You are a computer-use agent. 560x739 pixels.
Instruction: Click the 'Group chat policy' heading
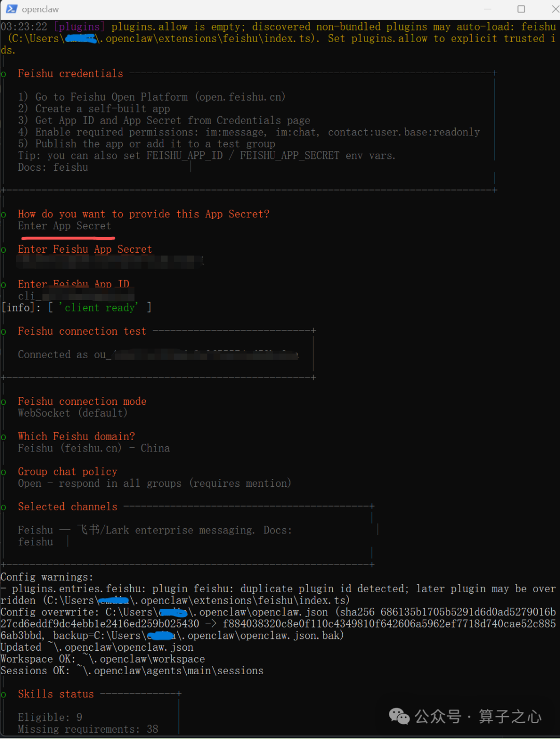(x=67, y=472)
